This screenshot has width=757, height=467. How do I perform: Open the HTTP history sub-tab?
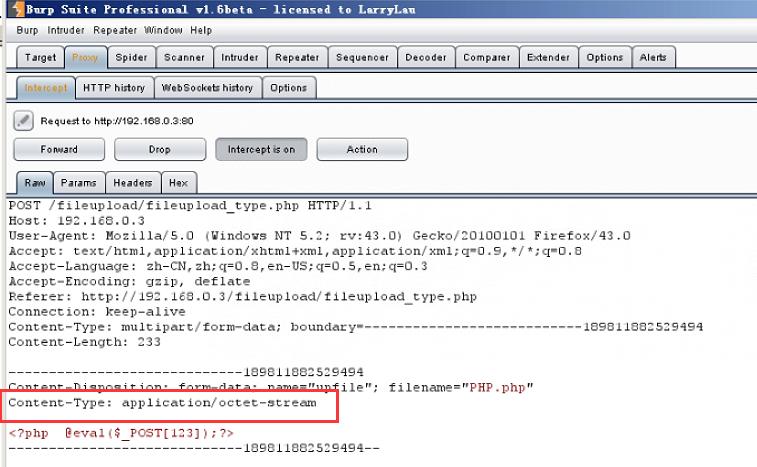(114, 88)
